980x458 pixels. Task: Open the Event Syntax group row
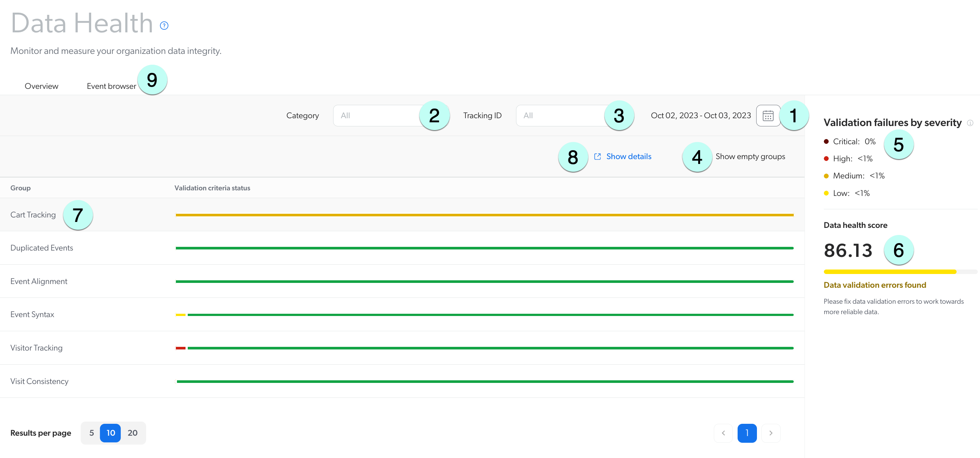[x=402, y=315]
